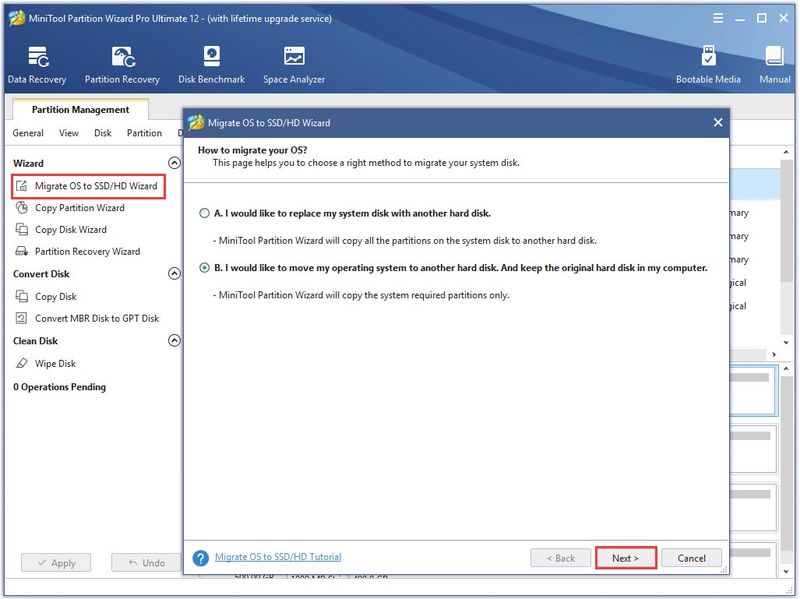Collapse the Wizard section
The width and height of the screenshot is (800, 599).
[x=174, y=163]
